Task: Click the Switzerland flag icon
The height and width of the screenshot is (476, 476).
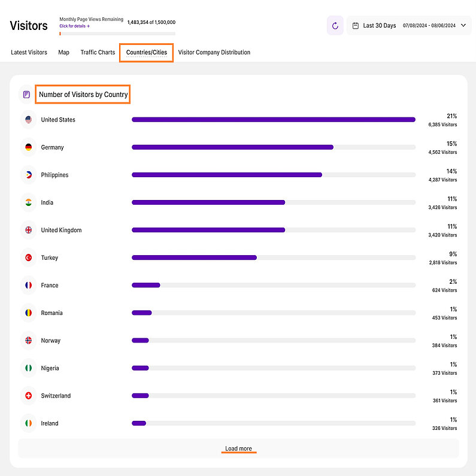Action: tap(28, 396)
